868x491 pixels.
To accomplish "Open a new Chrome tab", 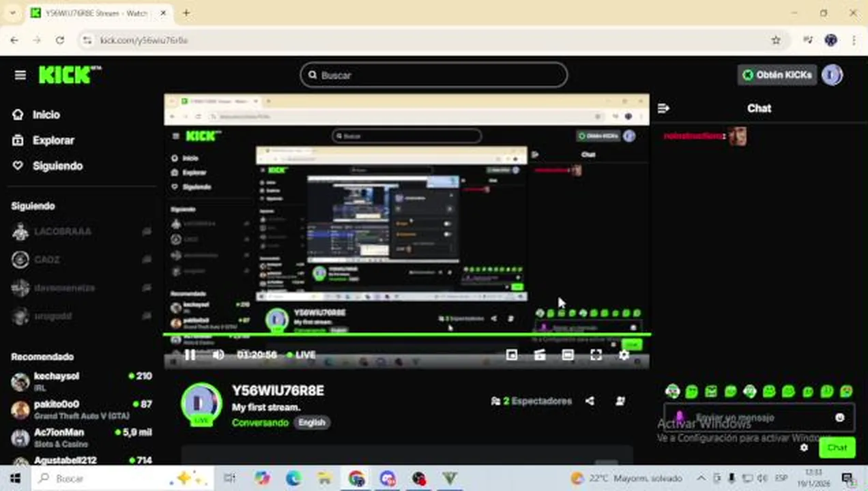I will pos(186,13).
